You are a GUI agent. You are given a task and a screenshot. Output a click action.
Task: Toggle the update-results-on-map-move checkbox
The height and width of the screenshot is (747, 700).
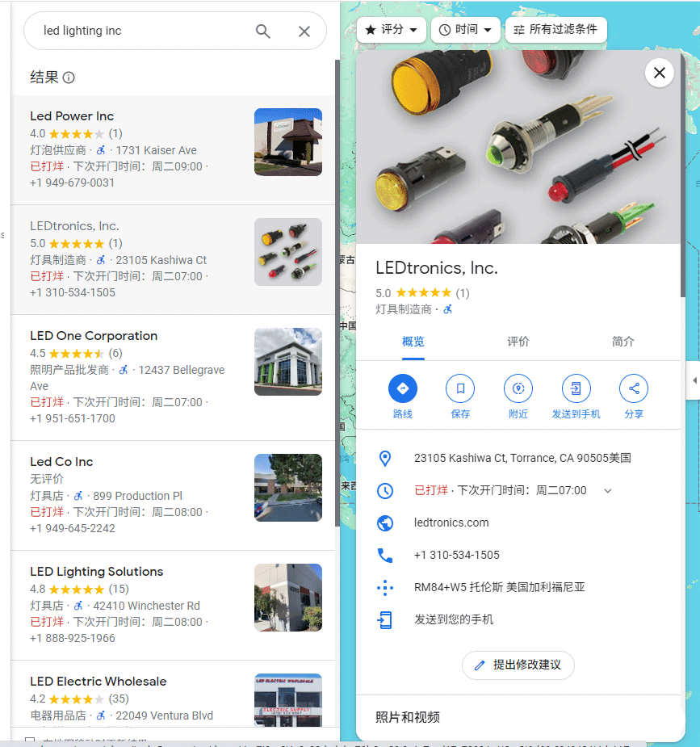30,741
